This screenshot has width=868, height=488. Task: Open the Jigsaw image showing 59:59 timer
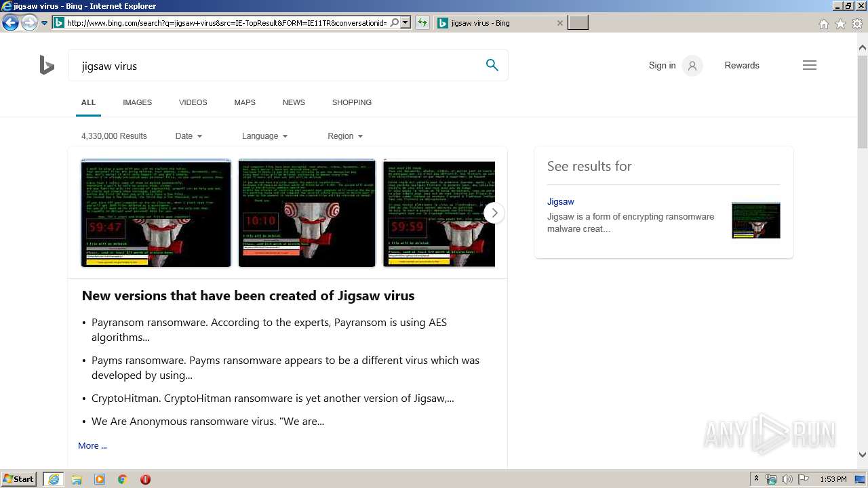439,213
